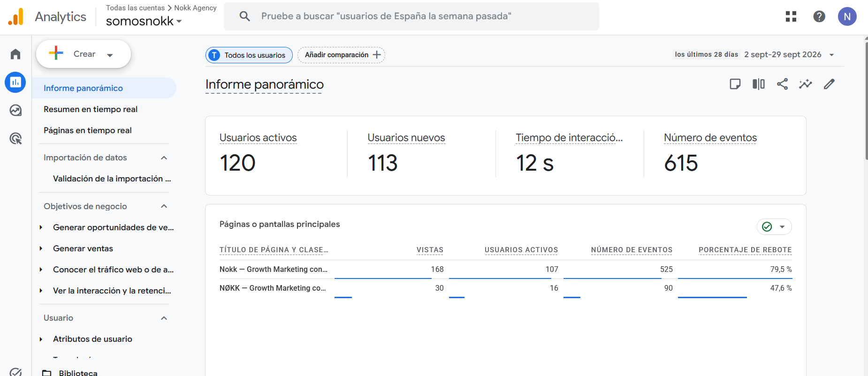Customize report with the pencil icon
The image size is (868, 376).
click(x=829, y=84)
